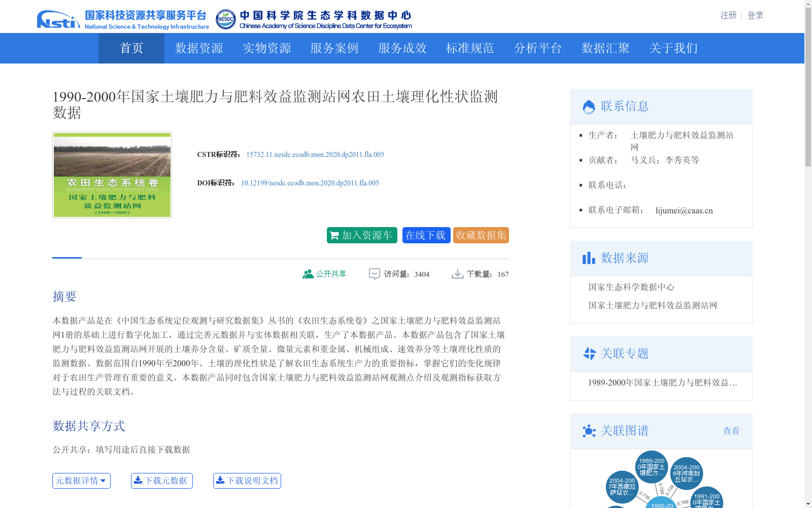Open the 首页 navigation tab

tap(131, 48)
